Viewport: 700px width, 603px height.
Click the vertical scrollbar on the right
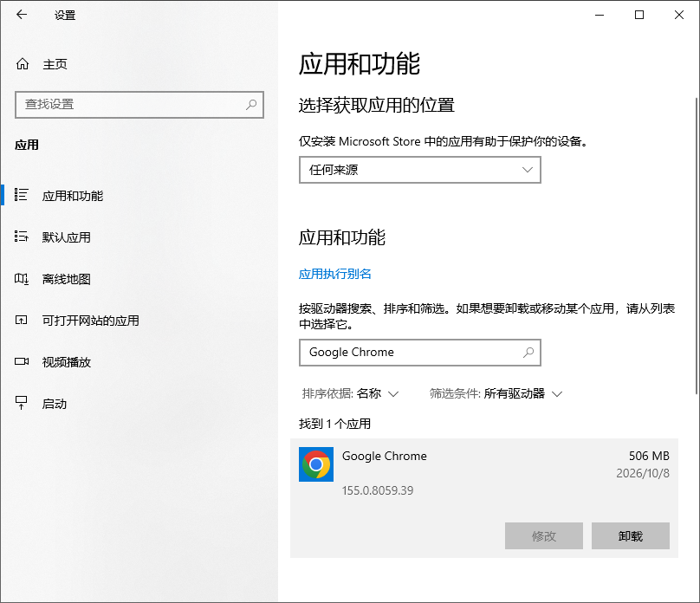coord(697,245)
